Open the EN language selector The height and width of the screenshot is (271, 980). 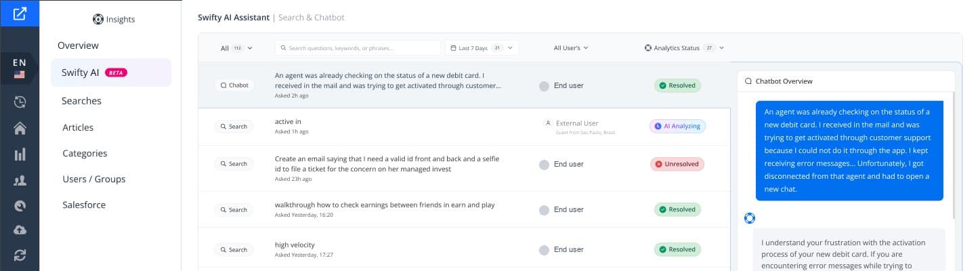click(x=20, y=68)
